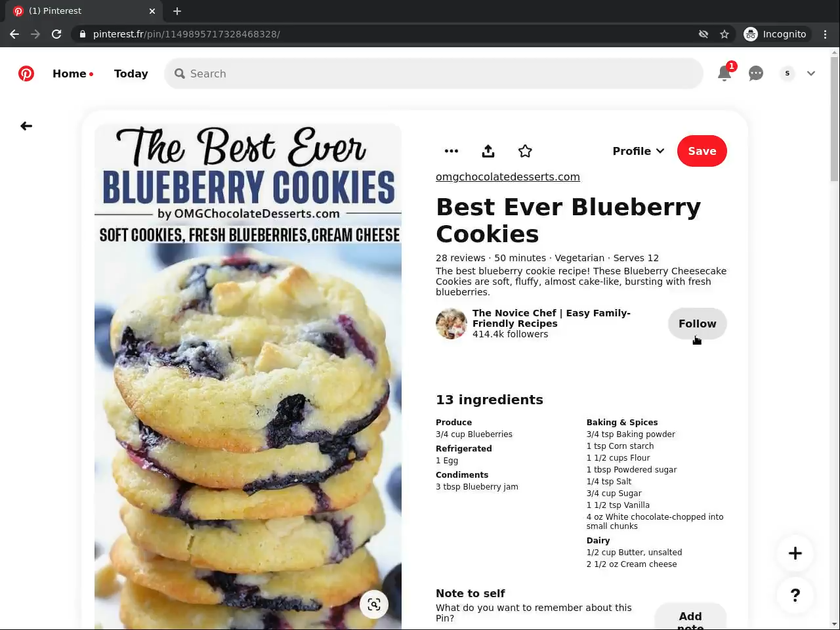Expand the Profile board dropdown
This screenshot has height=630, width=840.
click(x=639, y=151)
